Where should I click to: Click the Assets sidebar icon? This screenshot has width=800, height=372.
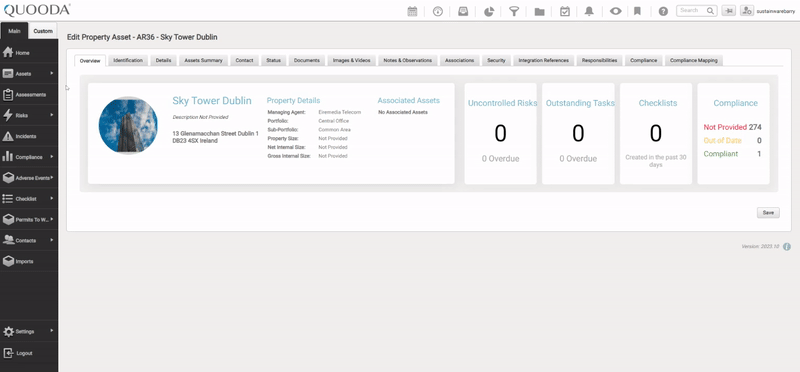(x=8, y=73)
